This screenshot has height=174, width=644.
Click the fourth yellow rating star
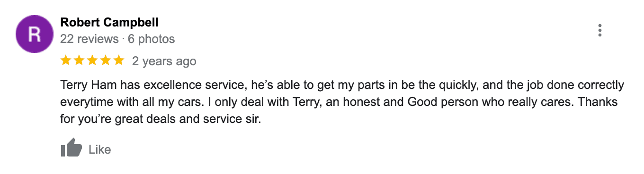105,61
